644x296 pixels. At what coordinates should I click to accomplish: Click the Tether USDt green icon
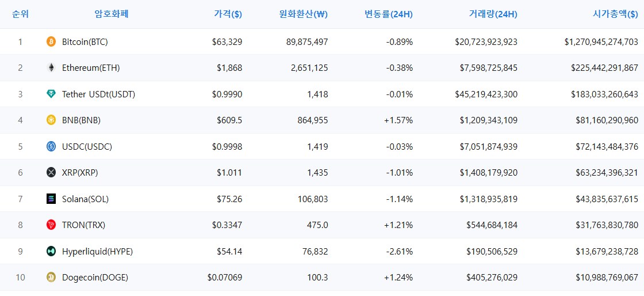coord(51,94)
